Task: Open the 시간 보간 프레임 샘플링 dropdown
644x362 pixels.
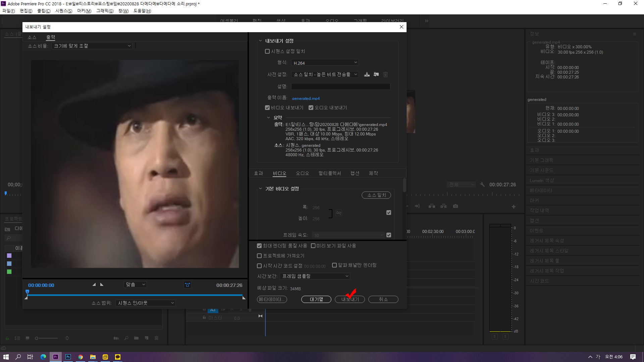Action: pos(315,276)
